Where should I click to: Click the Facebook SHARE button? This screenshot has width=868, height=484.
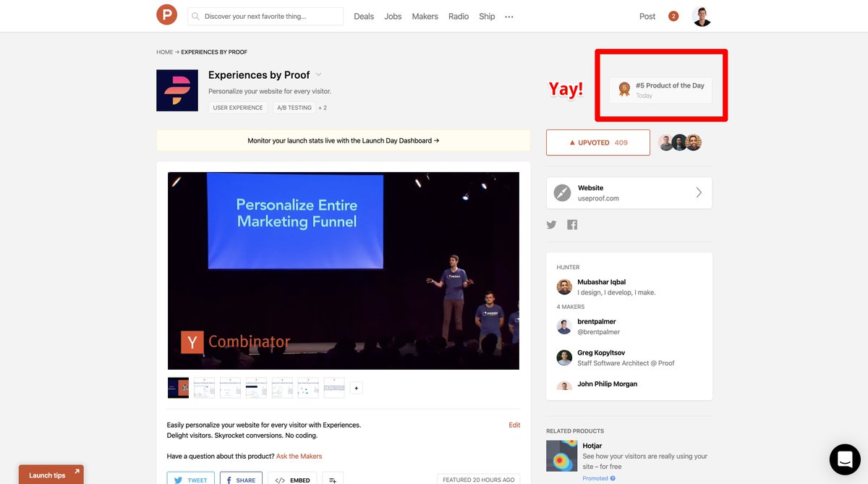pyautogui.click(x=241, y=480)
